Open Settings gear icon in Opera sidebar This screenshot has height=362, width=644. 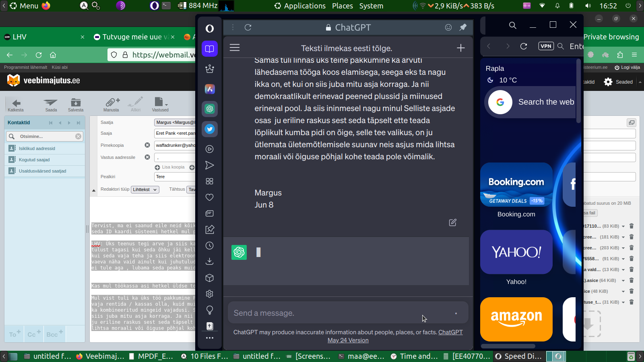(209, 294)
